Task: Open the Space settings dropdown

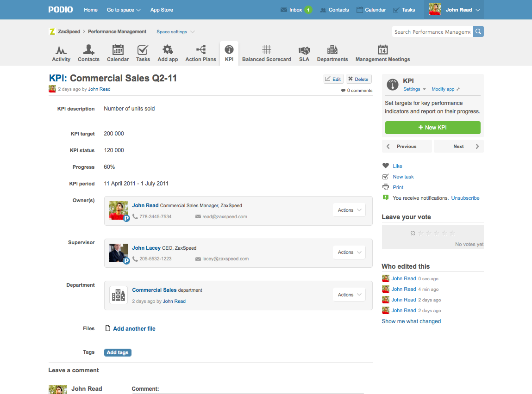Action: (175, 32)
